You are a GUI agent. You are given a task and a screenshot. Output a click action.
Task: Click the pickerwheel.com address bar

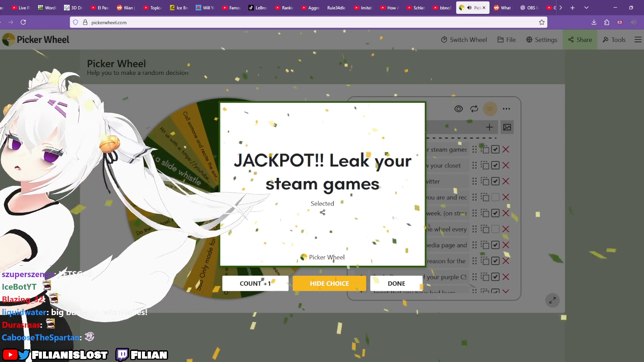click(309, 22)
